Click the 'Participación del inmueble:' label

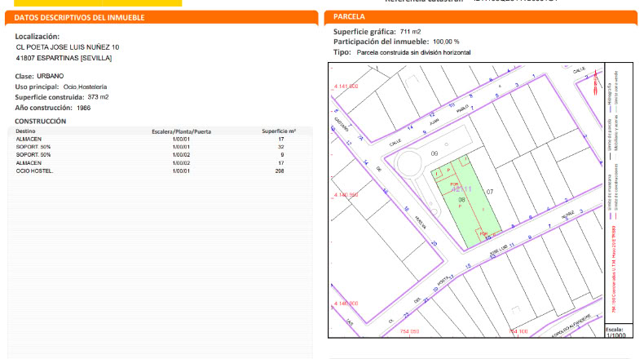coord(381,42)
